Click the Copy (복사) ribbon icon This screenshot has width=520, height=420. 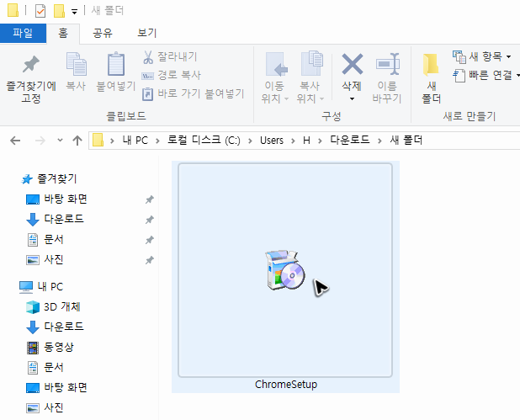coord(77,64)
